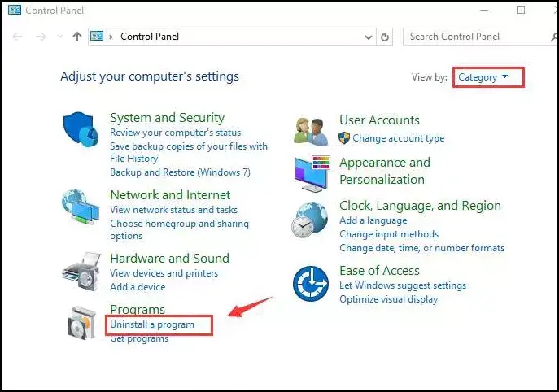559x392 pixels.
Task: Click the Get programs link
Action: coord(139,338)
